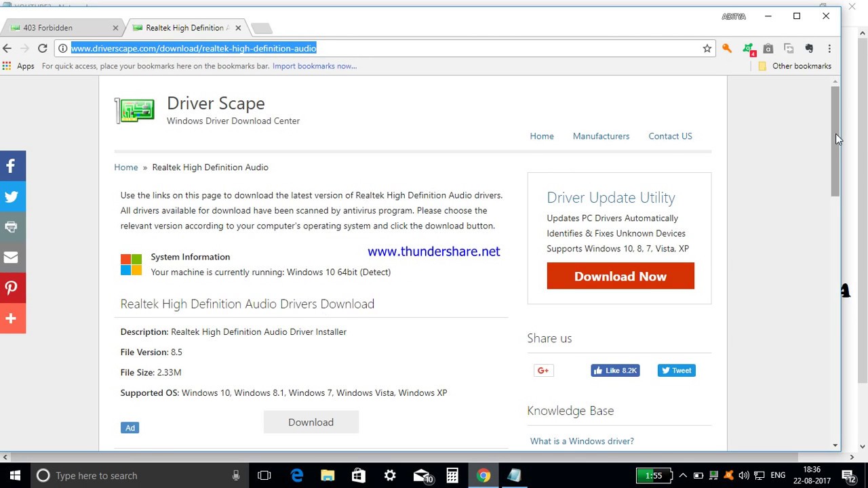
Task: Go to Home in the site navigation
Action: (542, 136)
